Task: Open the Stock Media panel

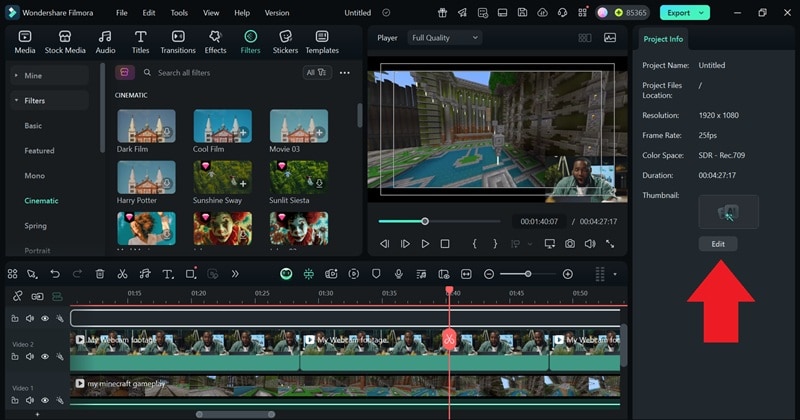Action: (65, 42)
